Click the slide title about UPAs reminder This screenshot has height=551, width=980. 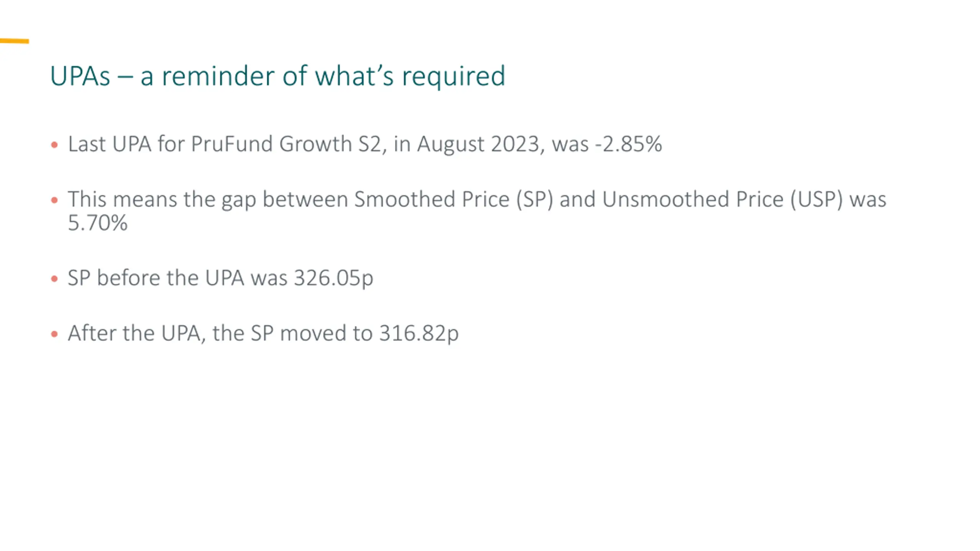[x=278, y=76]
